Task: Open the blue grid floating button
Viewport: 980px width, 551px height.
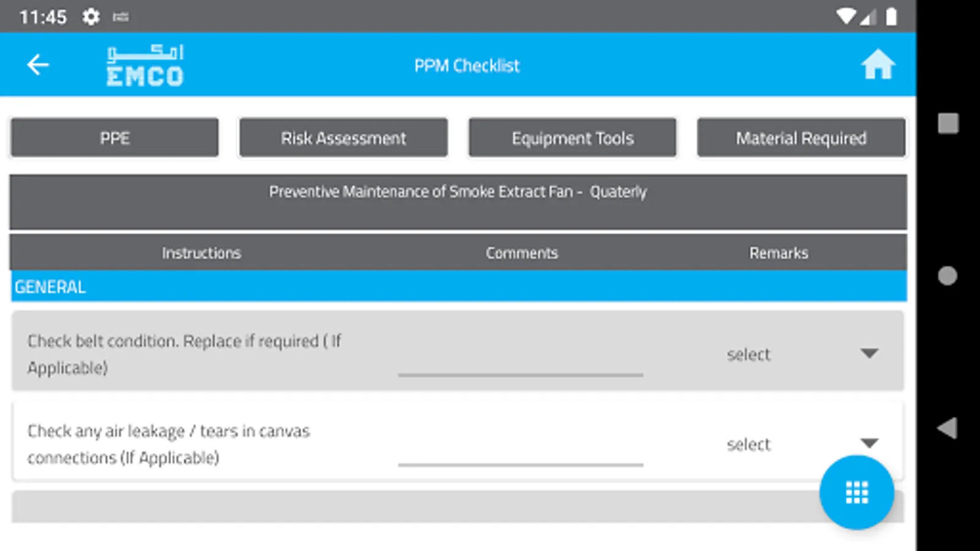Action: (x=856, y=492)
